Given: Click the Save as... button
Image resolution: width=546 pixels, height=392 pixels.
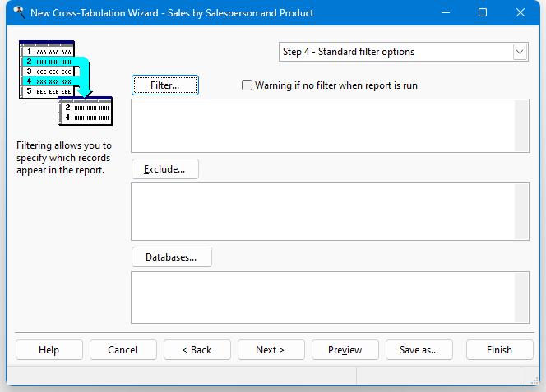Looking at the screenshot, I should pos(419,350).
